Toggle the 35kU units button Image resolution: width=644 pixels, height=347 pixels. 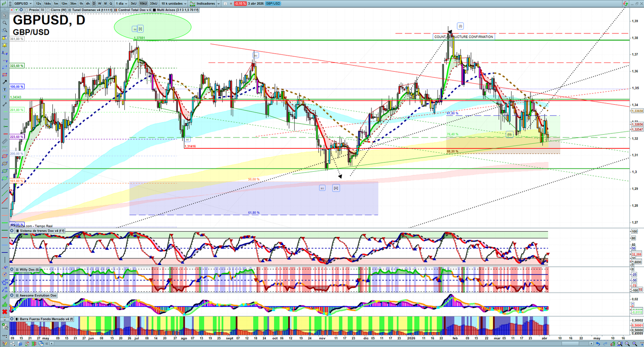pyautogui.click(x=154, y=3)
